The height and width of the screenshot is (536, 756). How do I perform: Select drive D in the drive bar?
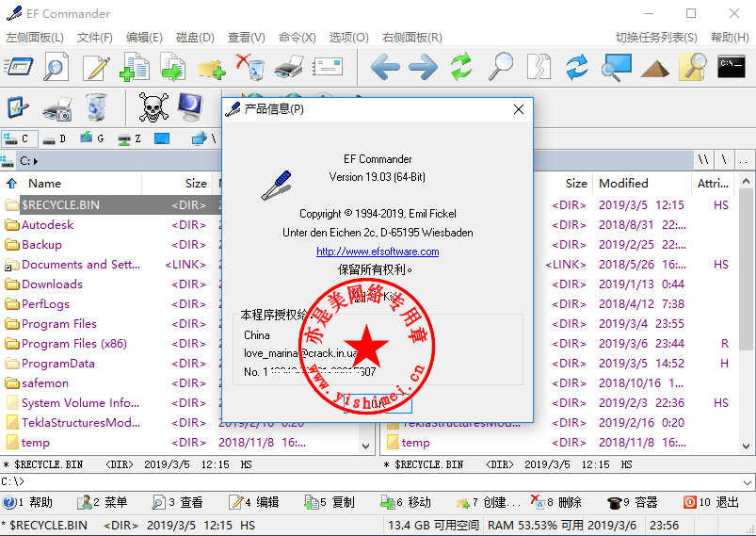pos(54,138)
